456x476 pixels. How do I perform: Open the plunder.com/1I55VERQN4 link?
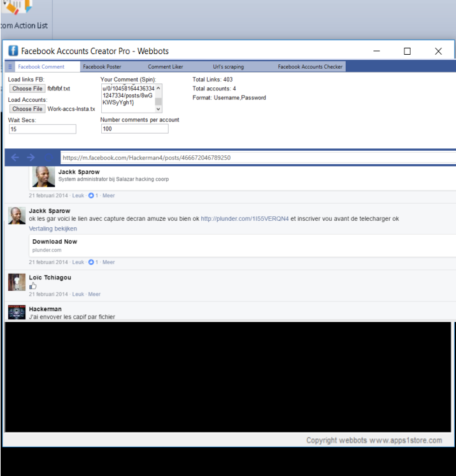click(x=245, y=218)
